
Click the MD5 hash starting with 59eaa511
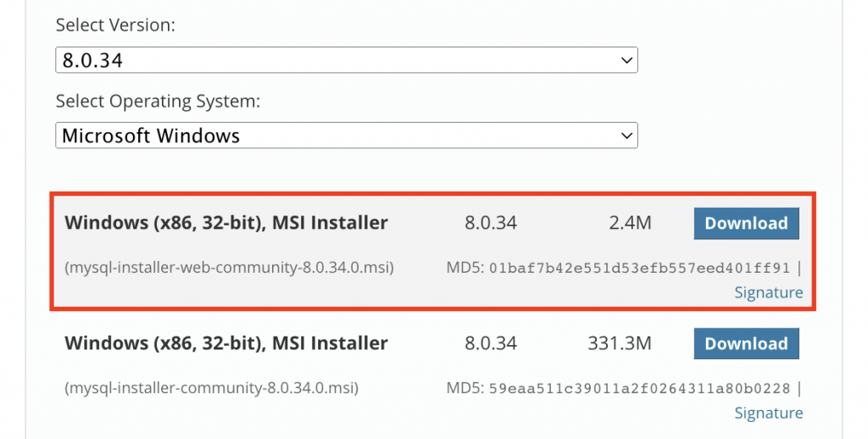click(639, 388)
